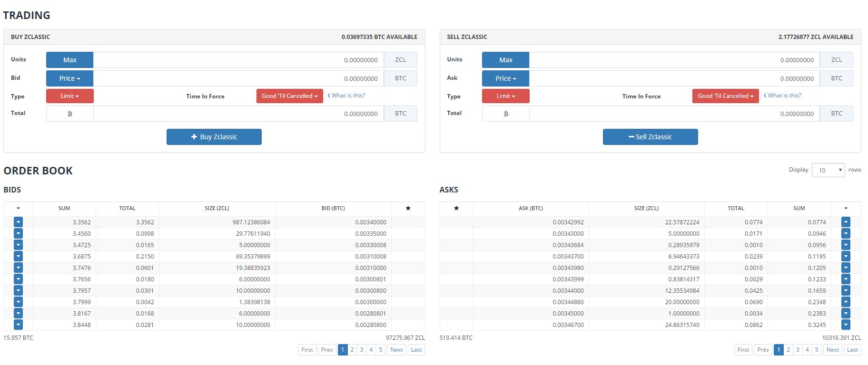The width and height of the screenshot is (868, 365).
Task: Click star column header in Asks table
Action: click(x=456, y=208)
